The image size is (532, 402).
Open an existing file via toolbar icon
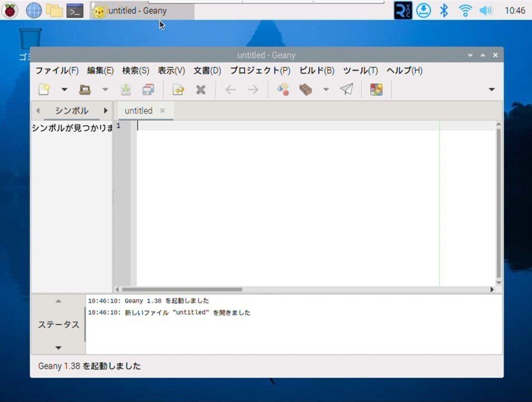click(85, 90)
